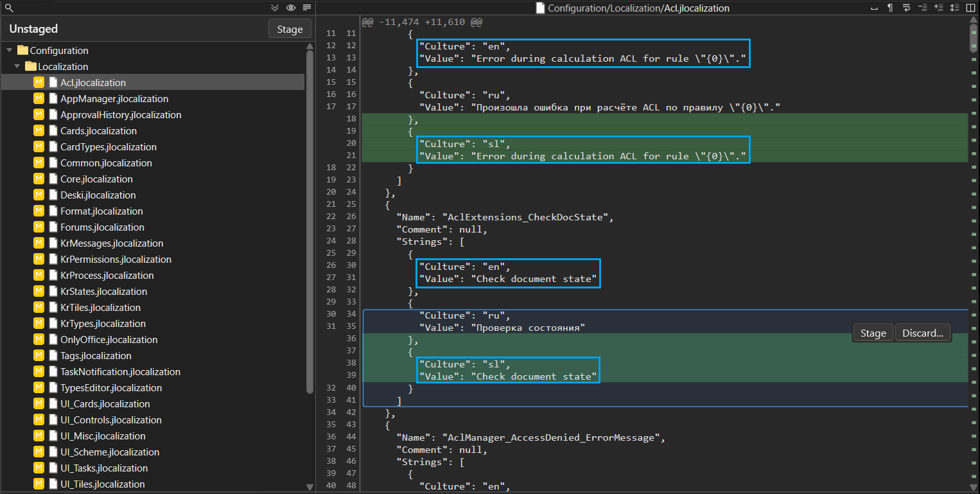Click path title Configuration/Localization/Acl.jlocalization
The height and width of the screenshot is (494, 980).
(x=638, y=8)
